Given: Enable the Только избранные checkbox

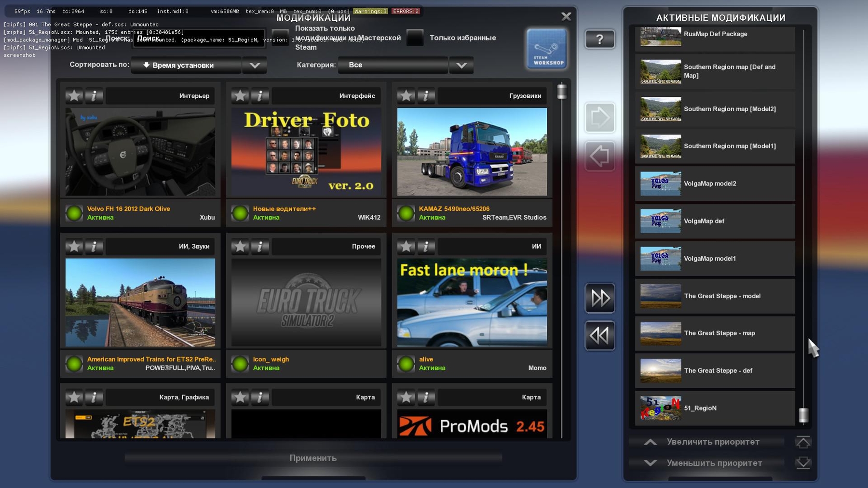Looking at the screenshot, I should pos(415,38).
